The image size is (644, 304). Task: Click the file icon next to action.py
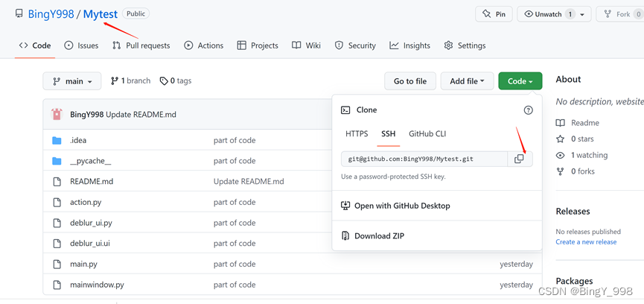[57, 202]
